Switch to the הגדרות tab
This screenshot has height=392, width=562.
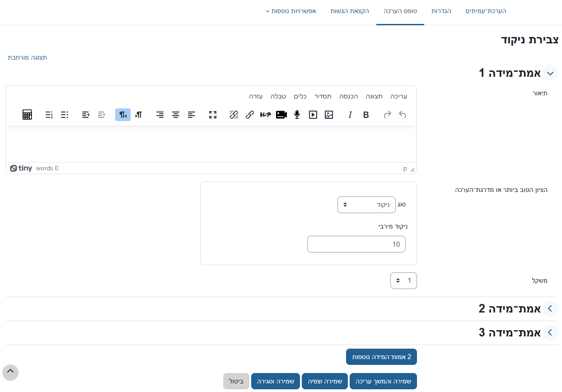441,11
